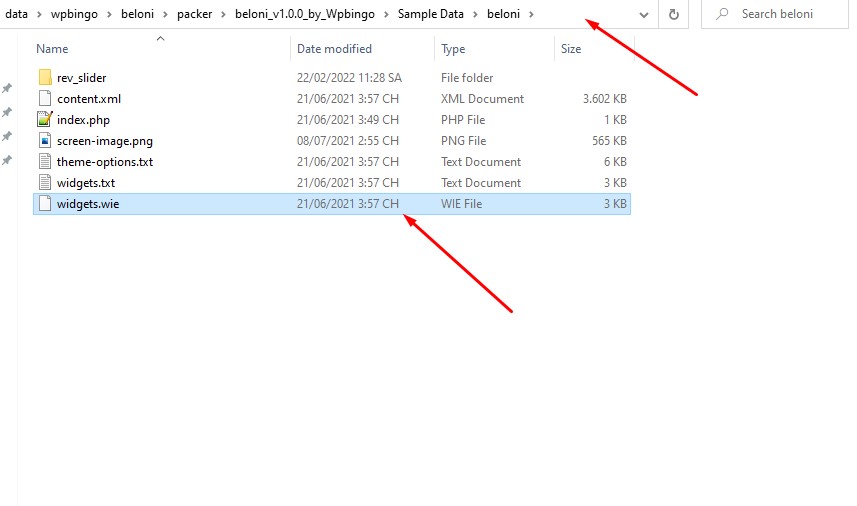Click the refresh button beside address bar
Viewport: 857px width, 506px height.
click(x=674, y=14)
